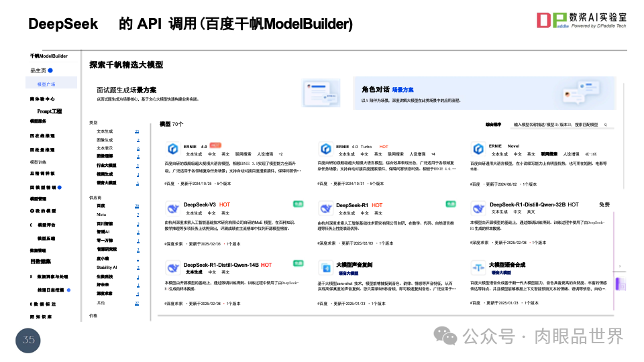Viewport: 644px width, 362px height.
Task: Click the 面试题生成场景方案 banner title
Action: (127, 90)
